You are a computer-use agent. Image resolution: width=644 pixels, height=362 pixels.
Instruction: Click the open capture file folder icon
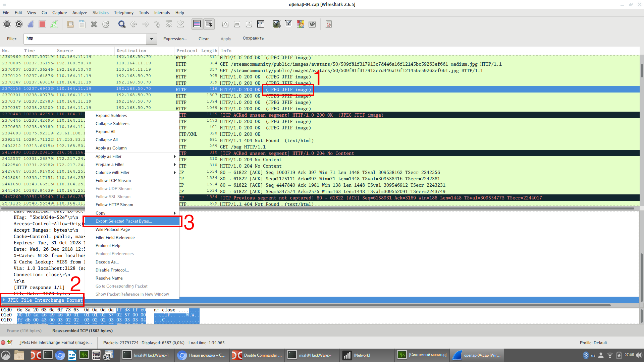(x=70, y=24)
